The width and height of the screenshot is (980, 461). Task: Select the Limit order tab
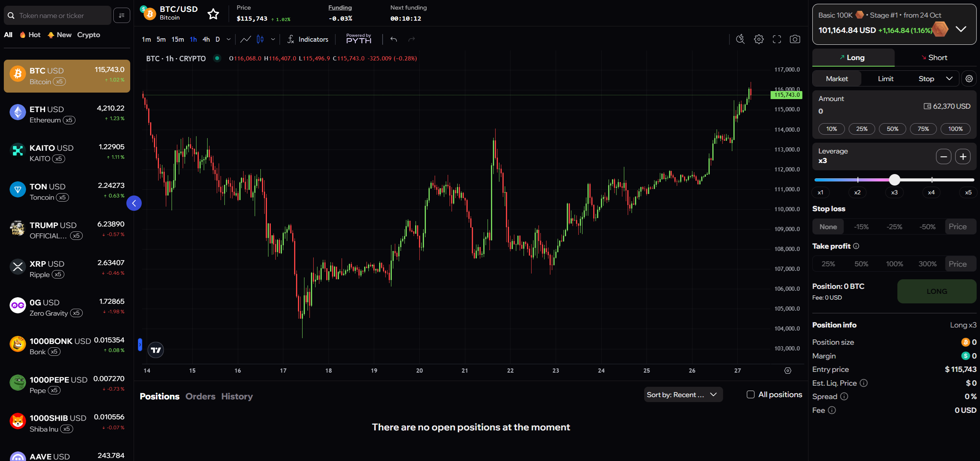[885, 79]
